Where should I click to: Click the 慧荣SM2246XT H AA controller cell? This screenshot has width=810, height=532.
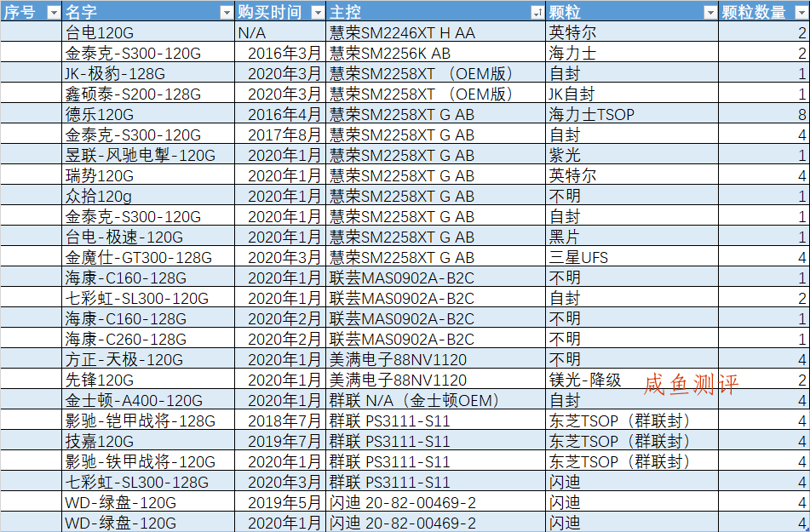point(435,32)
